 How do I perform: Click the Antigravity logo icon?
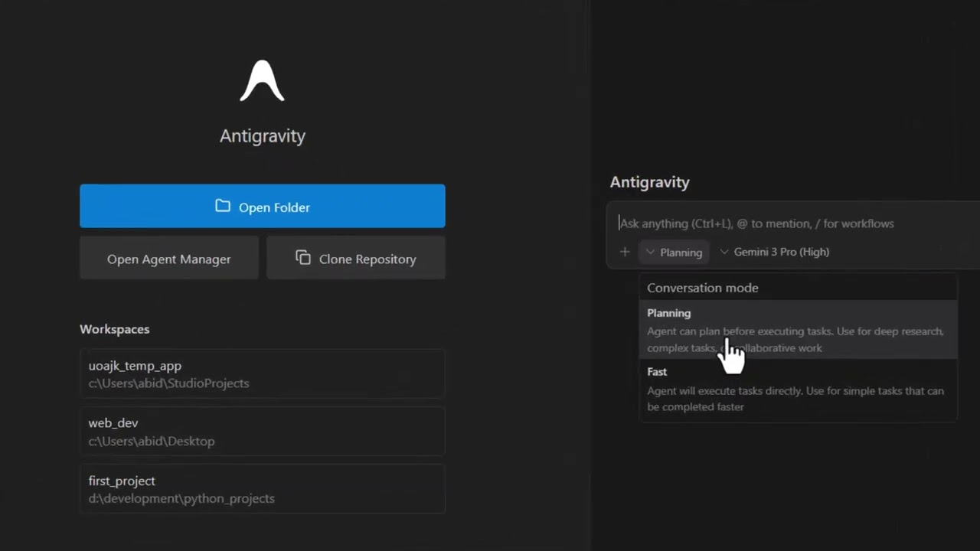click(262, 81)
